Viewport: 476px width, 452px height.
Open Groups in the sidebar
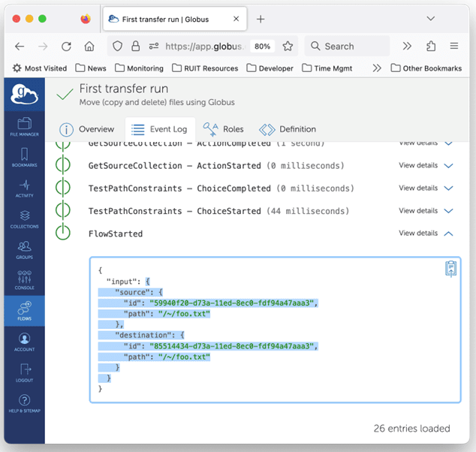pos(24,250)
